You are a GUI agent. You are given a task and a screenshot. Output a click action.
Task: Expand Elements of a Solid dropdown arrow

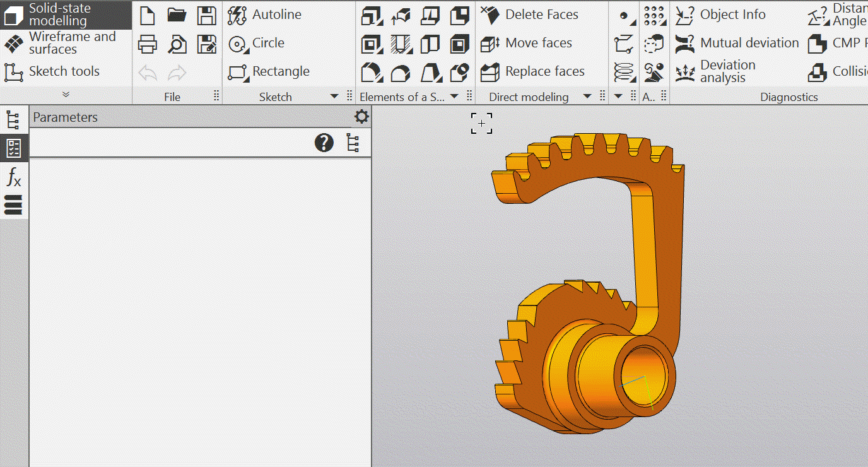(454, 97)
